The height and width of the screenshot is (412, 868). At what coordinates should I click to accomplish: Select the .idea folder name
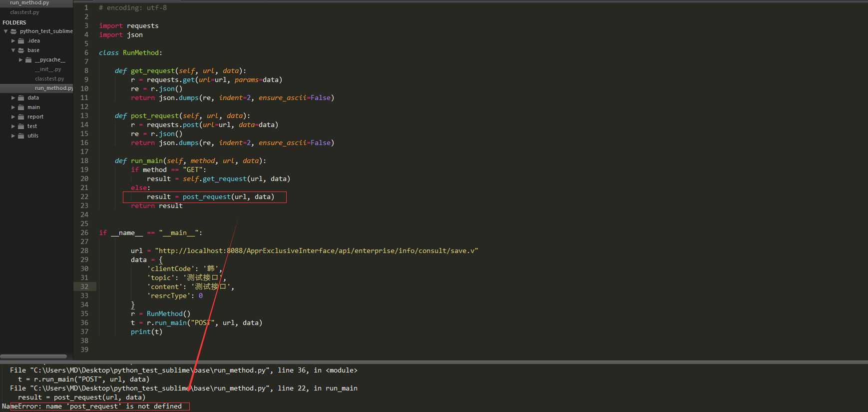(33, 41)
